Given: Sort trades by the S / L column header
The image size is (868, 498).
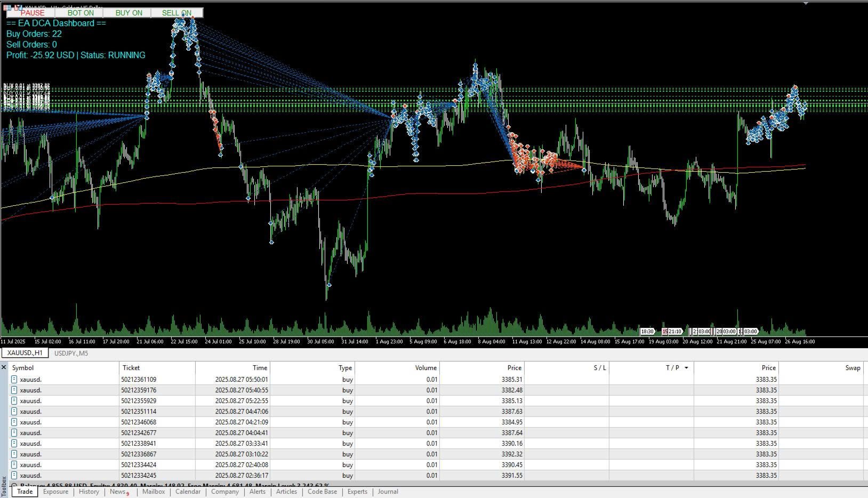Looking at the screenshot, I should click(567, 367).
